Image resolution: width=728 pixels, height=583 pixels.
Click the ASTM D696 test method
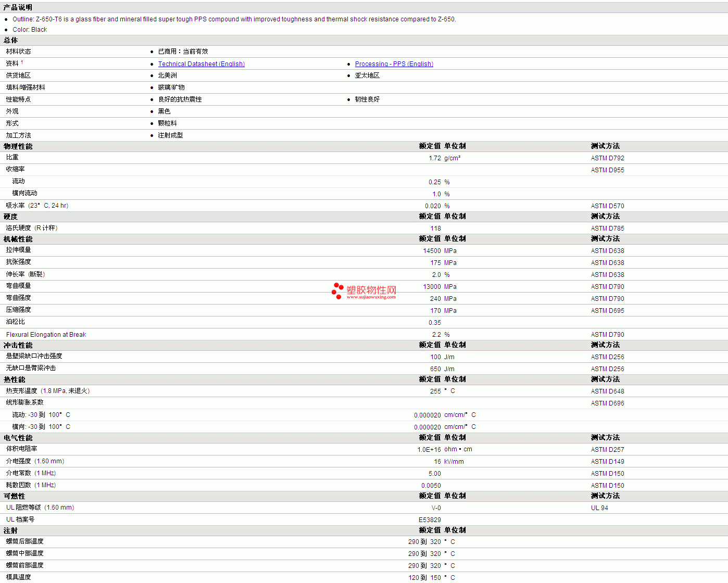point(608,403)
